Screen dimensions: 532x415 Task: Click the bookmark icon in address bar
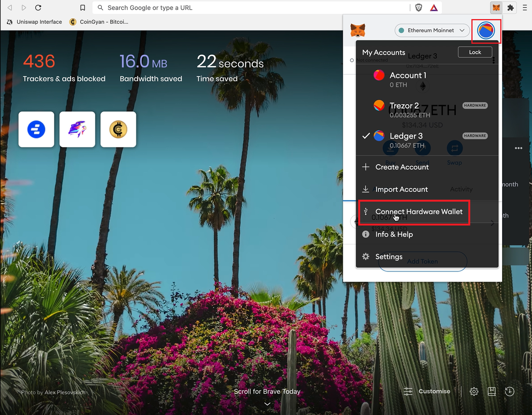click(x=83, y=8)
